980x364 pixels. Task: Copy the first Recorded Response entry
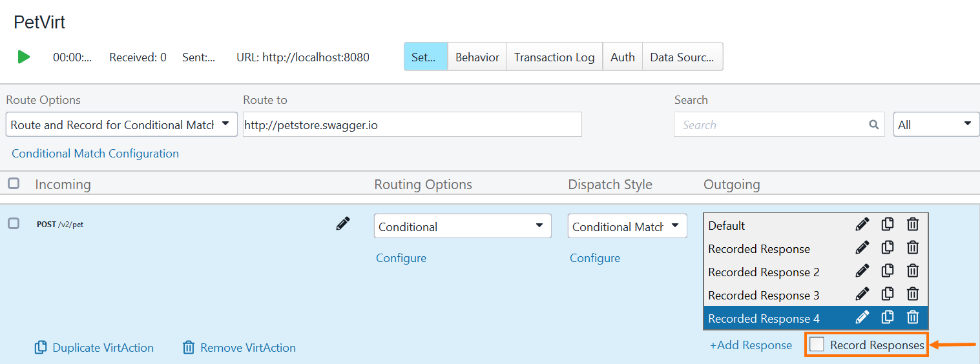888,248
